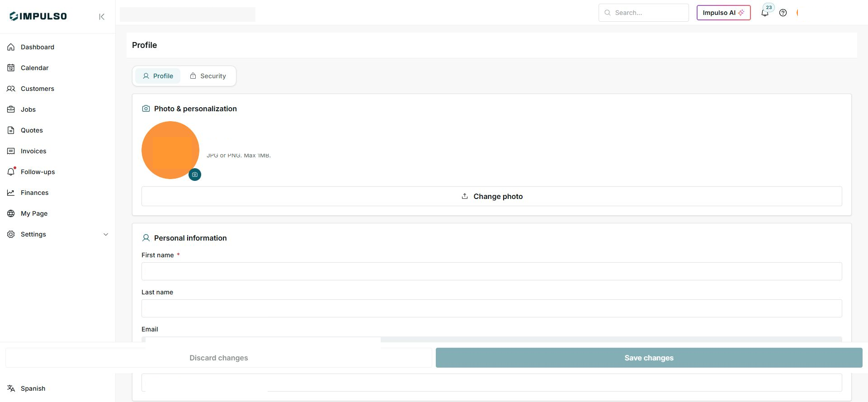Click the Settings gear icon
Image resolution: width=868 pixels, height=402 pixels.
[11, 234]
